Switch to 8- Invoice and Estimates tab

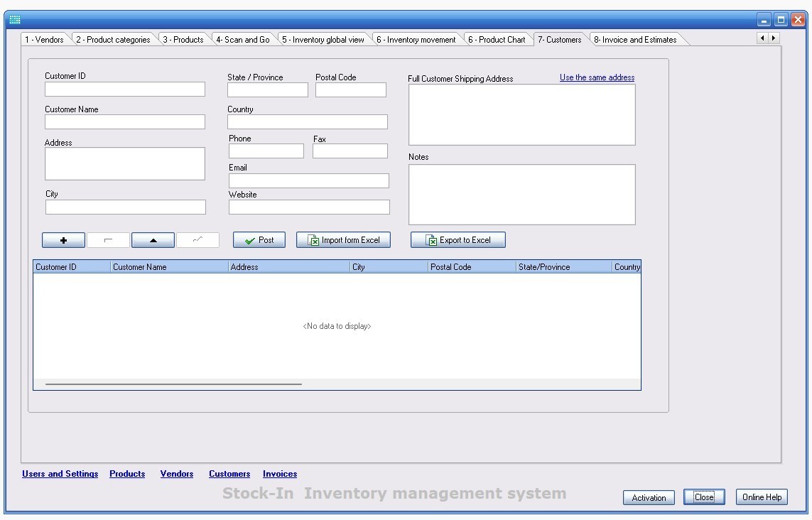pos(635,39)
